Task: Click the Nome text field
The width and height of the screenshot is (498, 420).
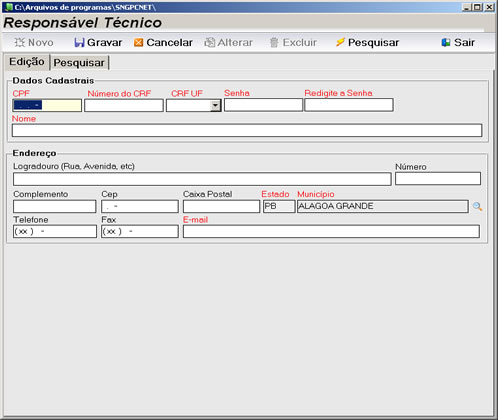Action: click(x=247, y=130)
